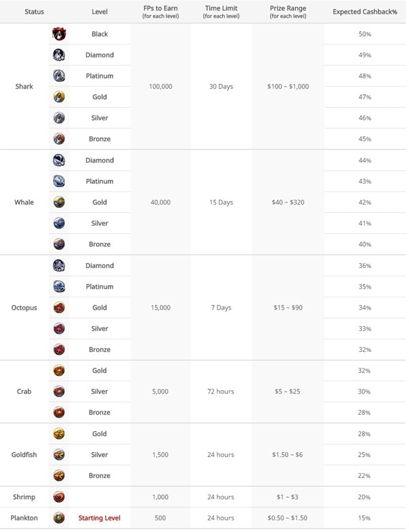
Task: Click the Goldfish Silver badge icon
Action: point(59,455)
